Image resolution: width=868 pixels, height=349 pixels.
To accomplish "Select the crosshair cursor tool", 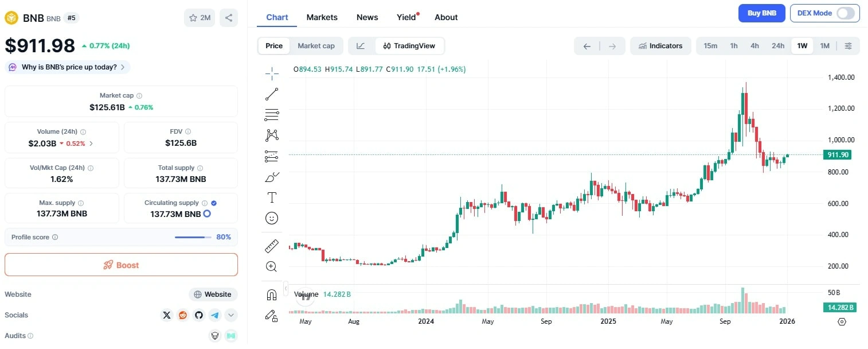I will (272, 73).
